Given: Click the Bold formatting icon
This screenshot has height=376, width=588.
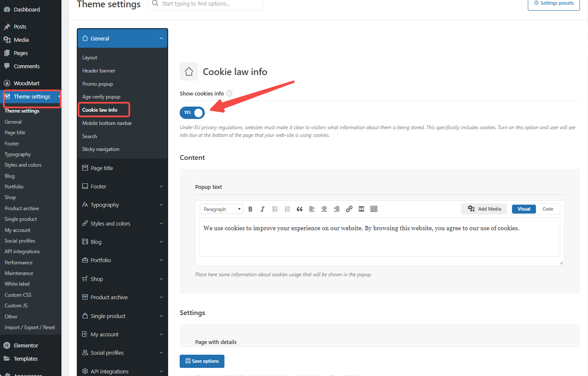Looking at the screenshot, I should pyautogui.click(x=250, y=209).
